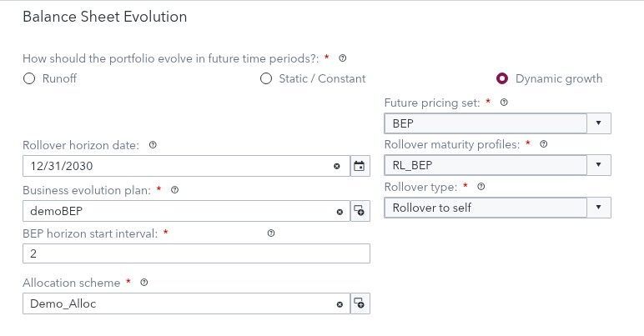Show help for portfolio evolution question
This screenshot has width=644, height=336.
(x=343, y=58)
